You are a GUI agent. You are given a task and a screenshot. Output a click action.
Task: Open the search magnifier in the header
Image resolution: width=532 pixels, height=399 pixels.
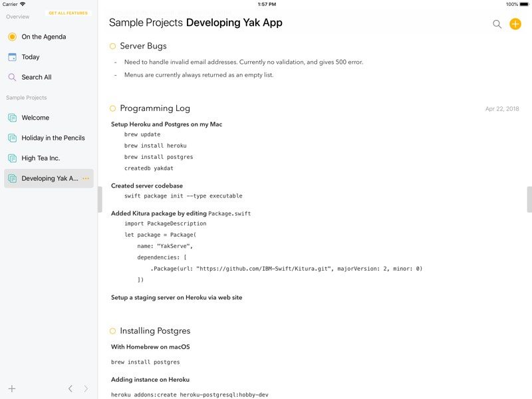[497, 24]
